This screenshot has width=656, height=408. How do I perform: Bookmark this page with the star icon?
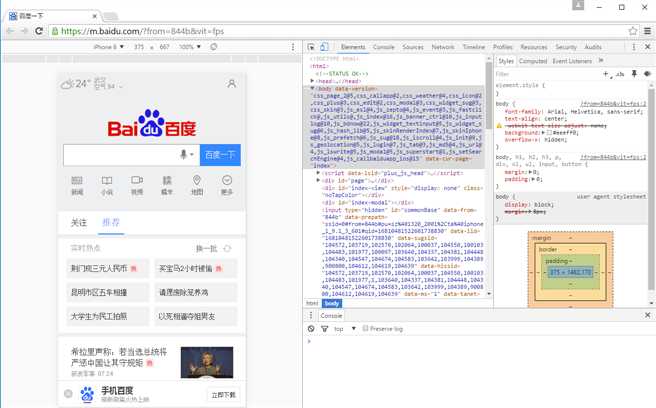633,31
